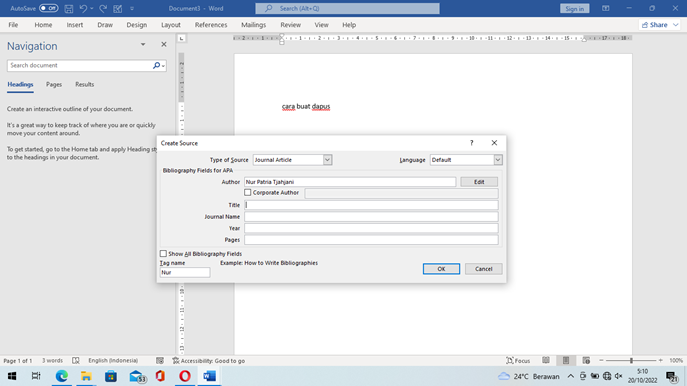Click the zoom out minus button
687x386 pixels.
pyautogui.click(x=601, y=361)
